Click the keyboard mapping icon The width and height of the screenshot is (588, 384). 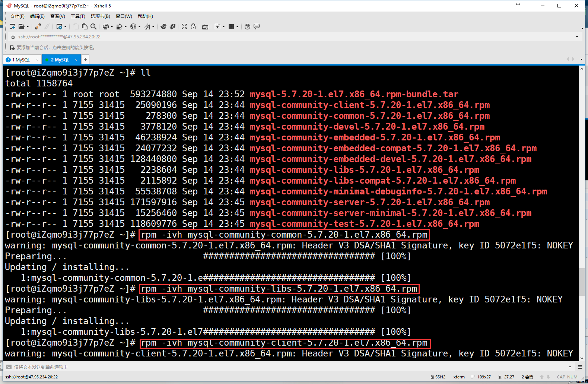pos(205,27)
